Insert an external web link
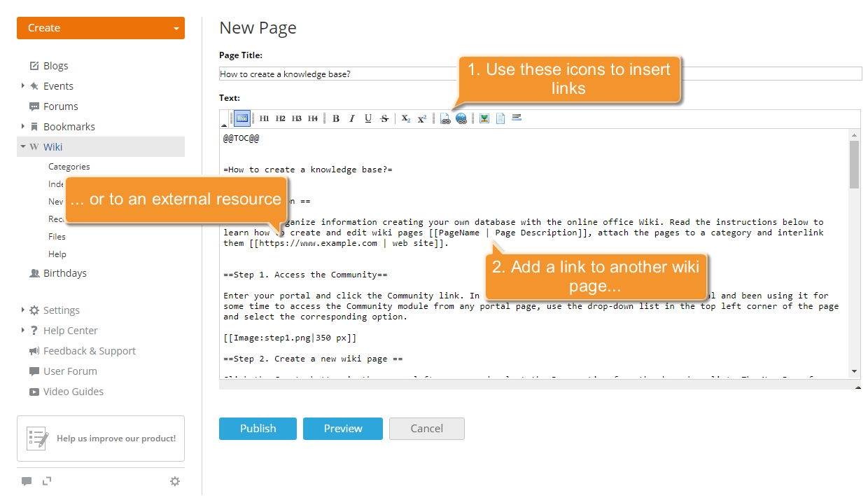Viewport: 868px width, 496px height. pyautogui.click(x=461, y=118)
